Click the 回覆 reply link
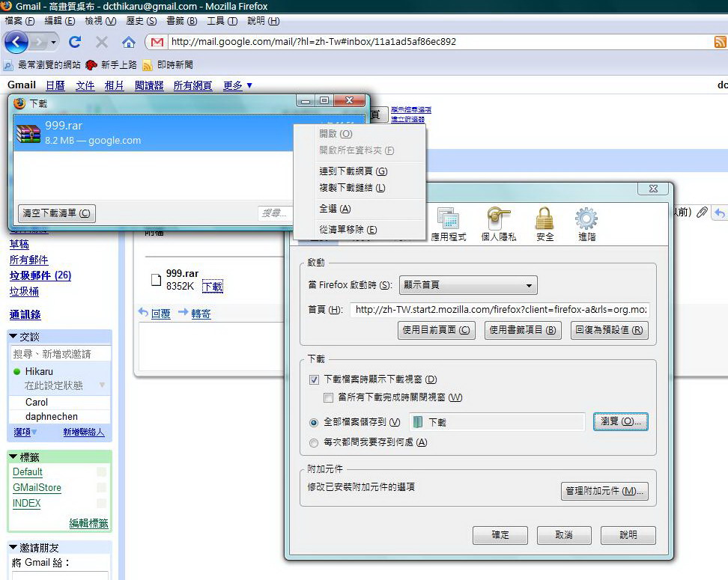This screenshot has height=580, width=728. click(160, 314)
